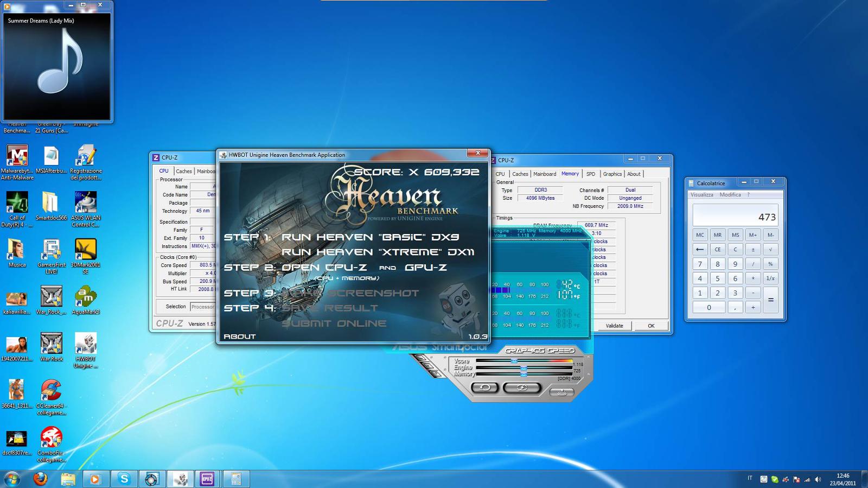The width and height of the screenshot is (868, 488).
Task: Click calculator equals button
Action: pyautogui.click(x=770, y=300)
